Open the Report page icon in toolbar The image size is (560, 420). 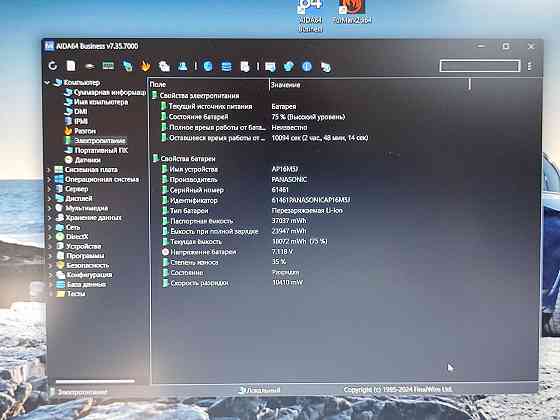coord(71,66)
